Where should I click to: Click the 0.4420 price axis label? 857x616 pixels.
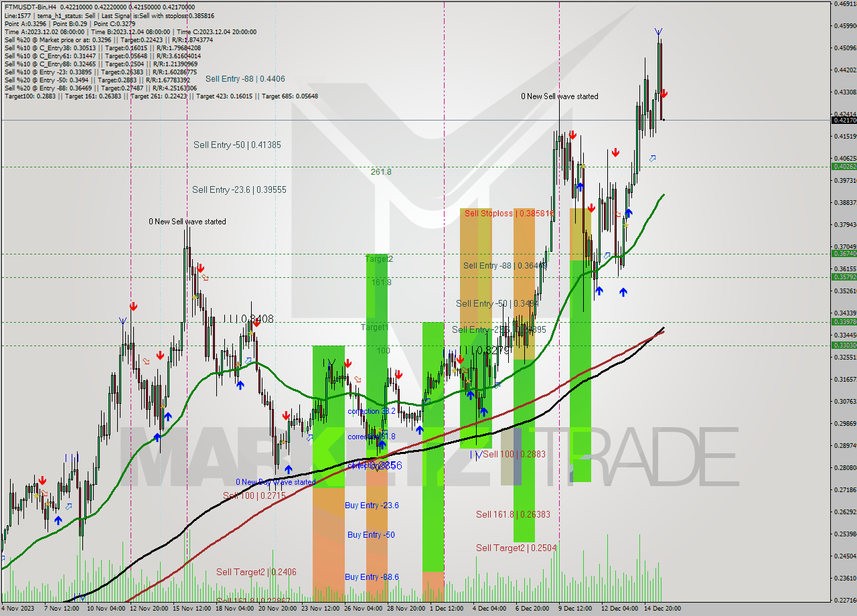point(845,70)
